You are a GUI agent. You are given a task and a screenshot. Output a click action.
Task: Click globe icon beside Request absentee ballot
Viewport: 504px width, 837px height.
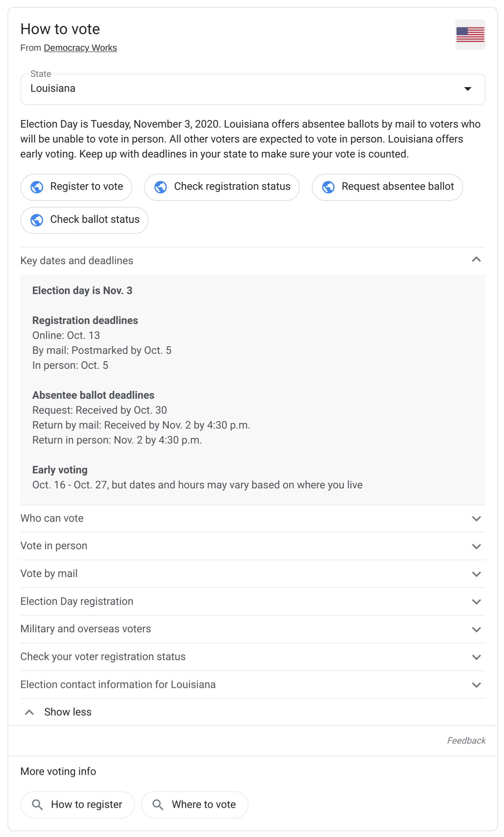(x=328, y=187)
